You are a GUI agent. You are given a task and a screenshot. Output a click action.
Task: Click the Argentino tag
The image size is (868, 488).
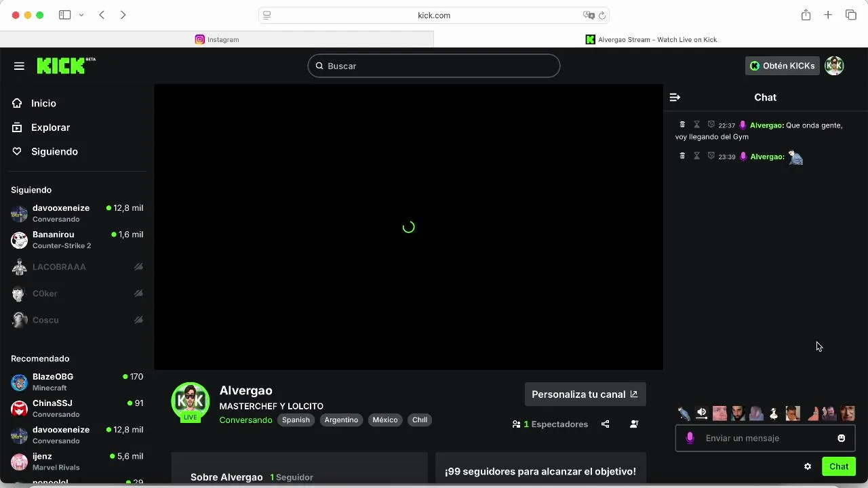click(x=341, y=420)
